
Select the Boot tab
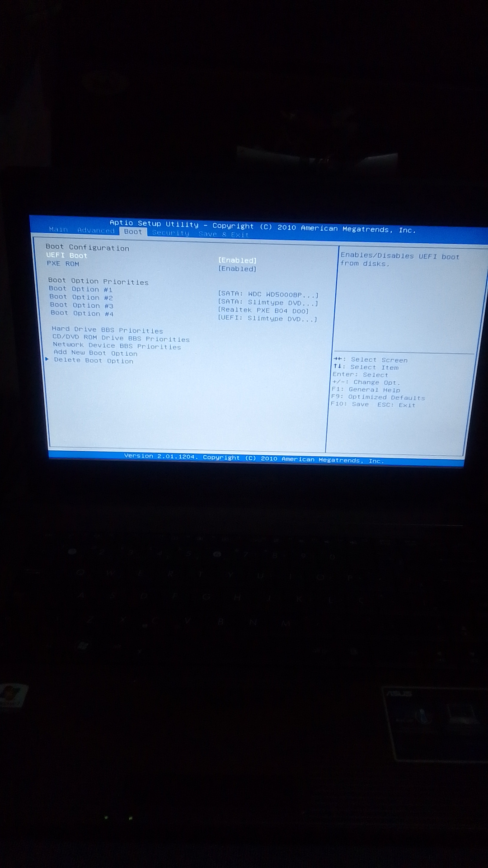(x=133, y=231)
